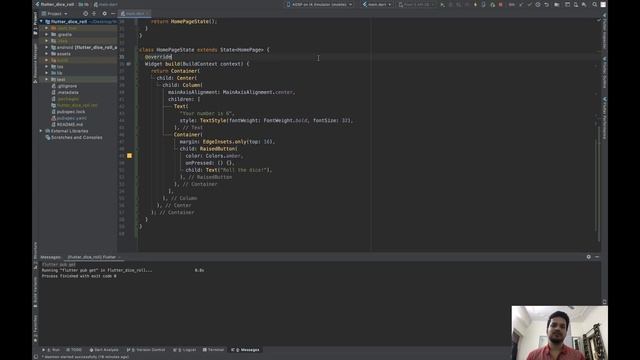
Task: Open the Run tool window tab
Action: (x=51, y=350)
